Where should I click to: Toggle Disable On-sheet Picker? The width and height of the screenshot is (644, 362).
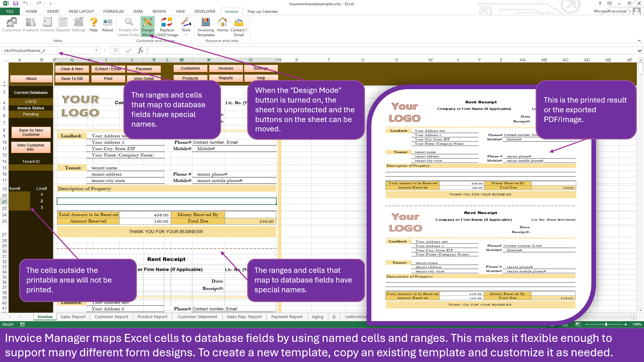pyautogui.click(x=129, y=27)
